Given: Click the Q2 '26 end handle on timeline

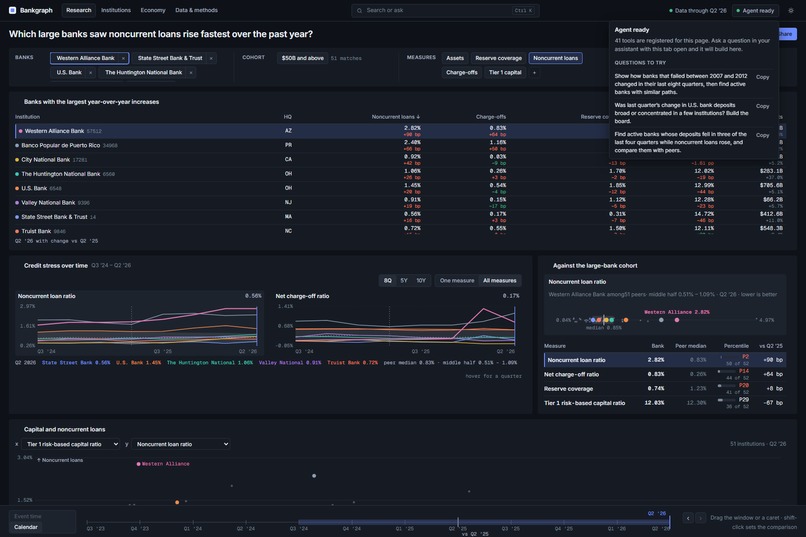Looking at the screenshot, I should tap(669, 522).
